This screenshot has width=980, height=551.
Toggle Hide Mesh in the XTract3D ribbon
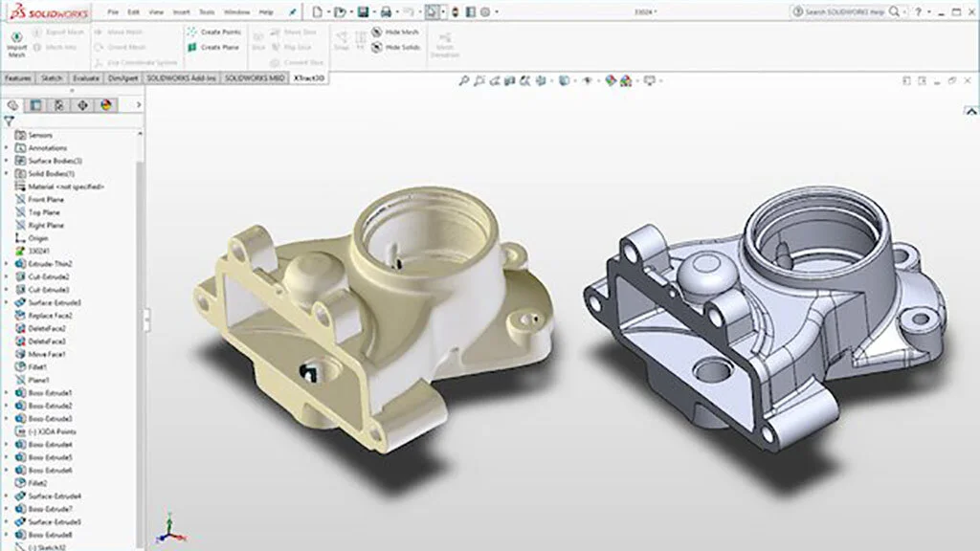coord(395,32)
